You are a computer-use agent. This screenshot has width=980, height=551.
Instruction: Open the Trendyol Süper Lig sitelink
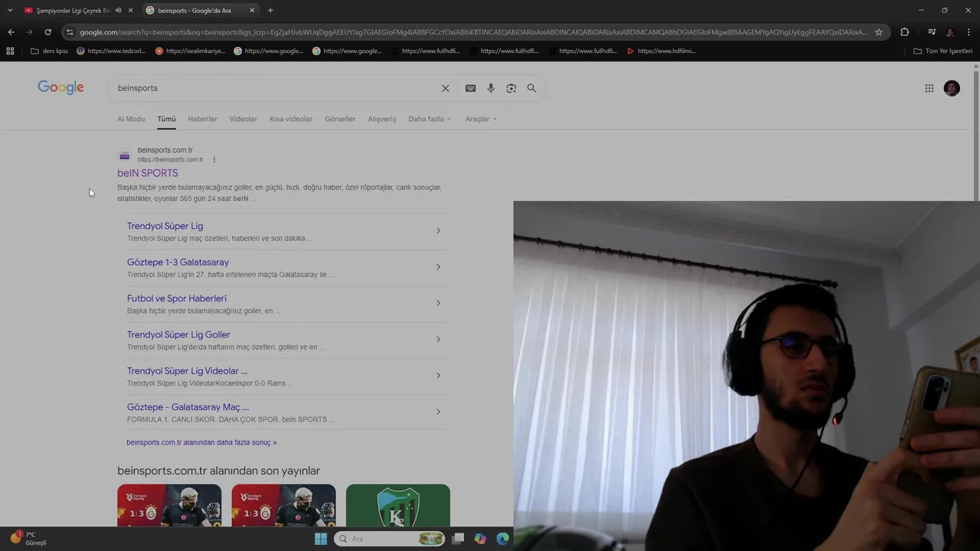pyautogui.click(x=165, y=226)
